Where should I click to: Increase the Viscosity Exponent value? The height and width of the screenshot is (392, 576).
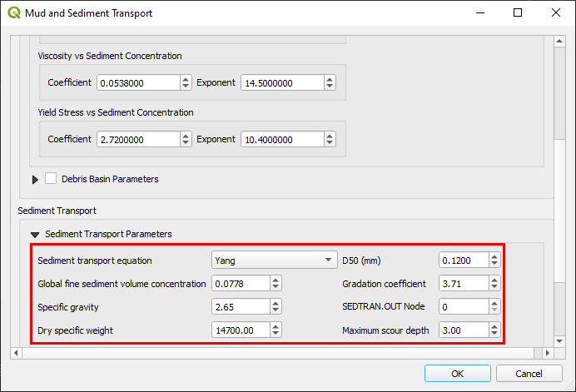(330, 79)
